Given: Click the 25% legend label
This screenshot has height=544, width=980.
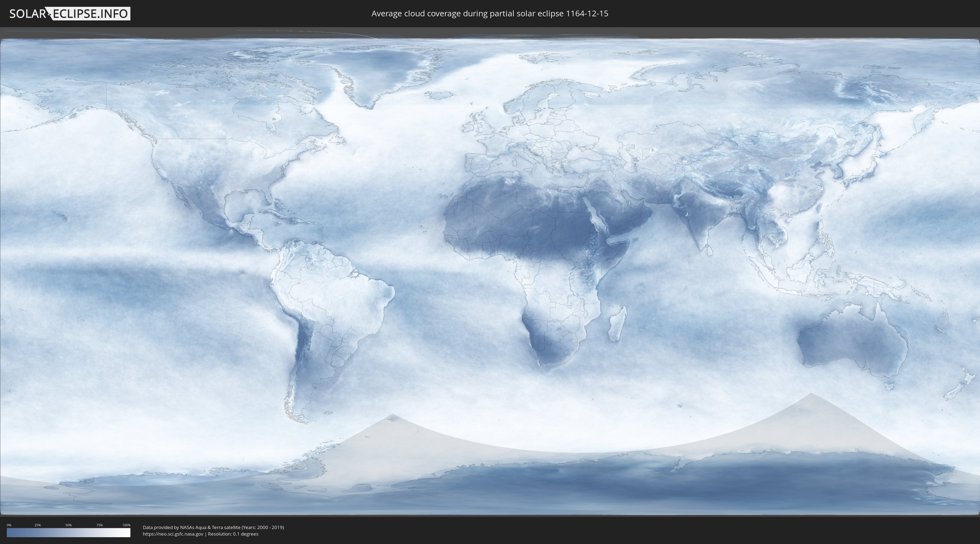Looking at the screenshot, I should point(38,525).
